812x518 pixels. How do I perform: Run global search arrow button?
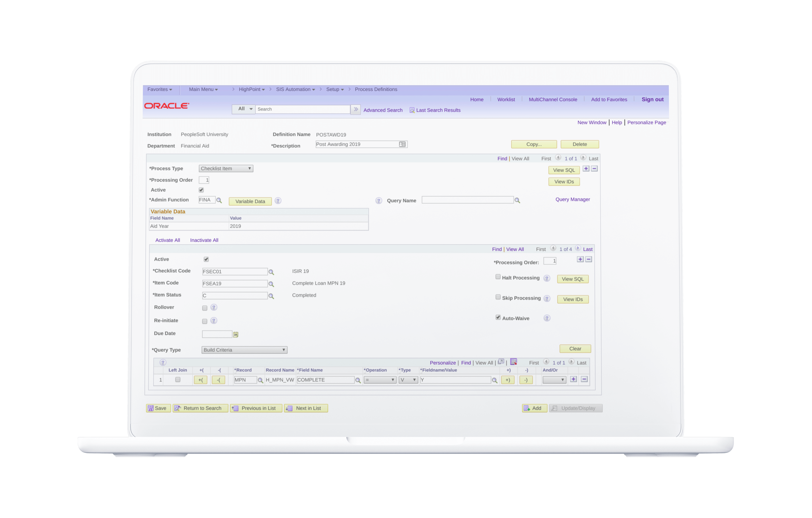(356, 109)
